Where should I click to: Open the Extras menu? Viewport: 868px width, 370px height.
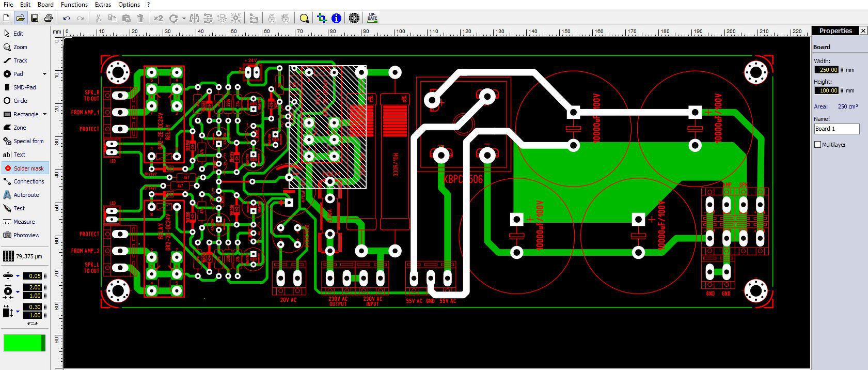(x=103, y=4)
